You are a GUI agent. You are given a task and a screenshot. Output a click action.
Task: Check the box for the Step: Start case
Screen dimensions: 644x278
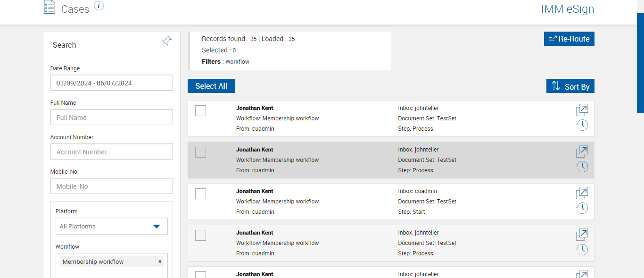[200, 194]
